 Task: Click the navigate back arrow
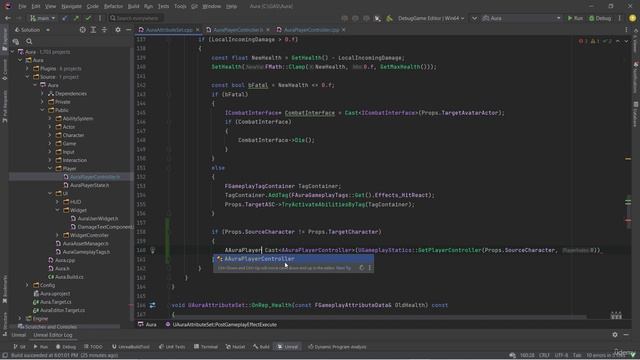pos(7,18)
